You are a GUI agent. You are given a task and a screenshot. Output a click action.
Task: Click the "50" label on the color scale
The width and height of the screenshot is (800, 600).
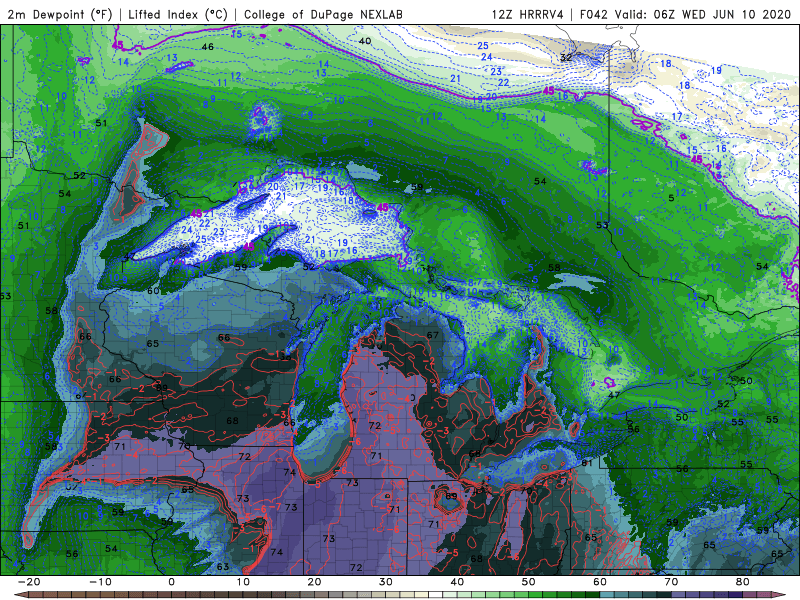[x=529, y=582]
